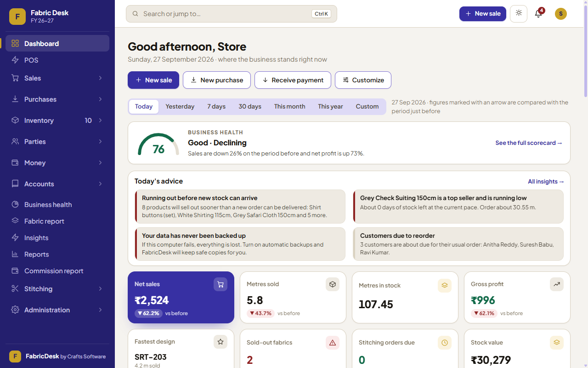Click the clock icon on the Stitching orders due card

tap(445, 343)
